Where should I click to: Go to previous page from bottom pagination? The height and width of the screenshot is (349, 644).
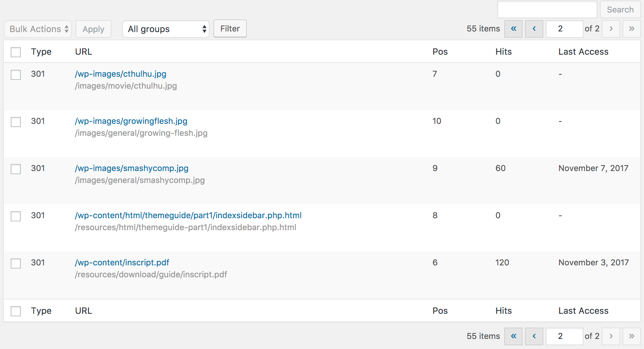click(x=534, y=336)
